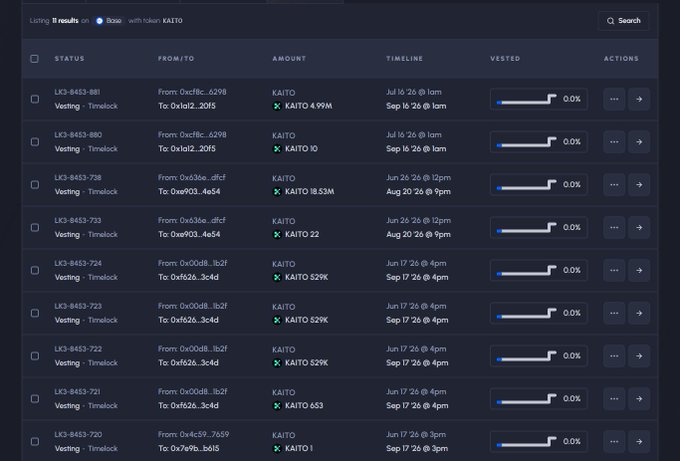
Task: Open more options for LK3-8453-724
Action: 614,270
